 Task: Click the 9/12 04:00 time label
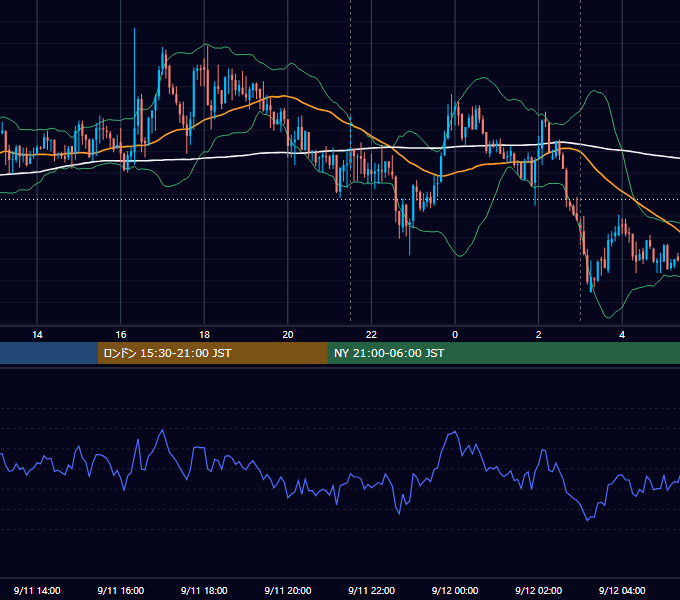(x=622, y=590)
